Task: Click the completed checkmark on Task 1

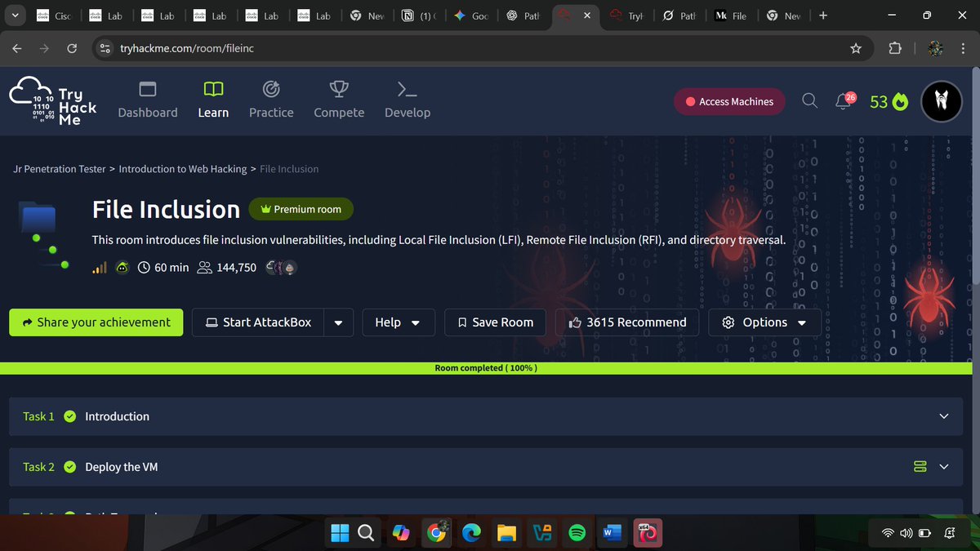Action: click(x=69, y=416)
